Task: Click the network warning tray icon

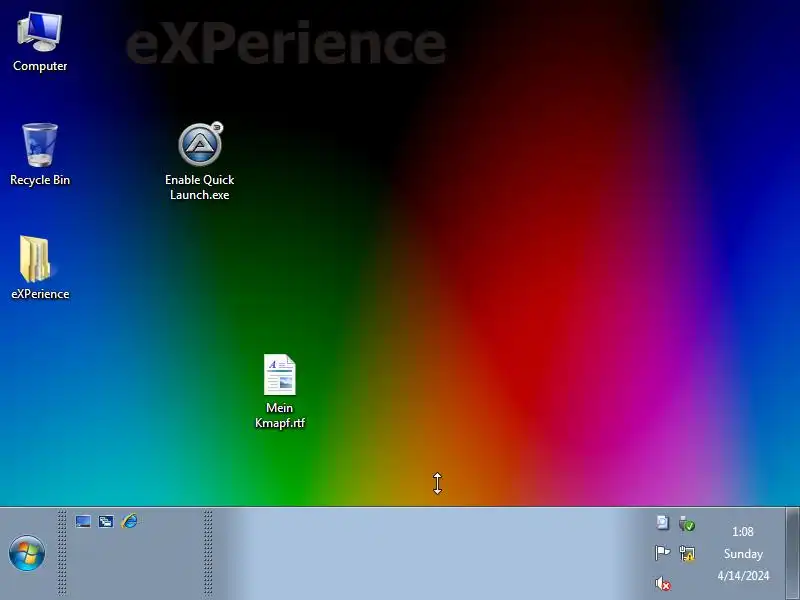Action: [687, 553]
